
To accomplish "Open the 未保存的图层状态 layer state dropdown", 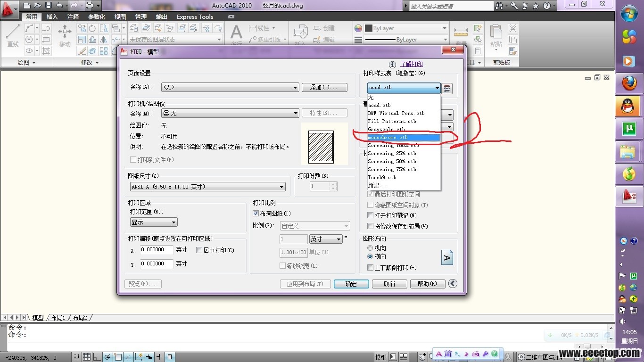I will tap(175, 40).
